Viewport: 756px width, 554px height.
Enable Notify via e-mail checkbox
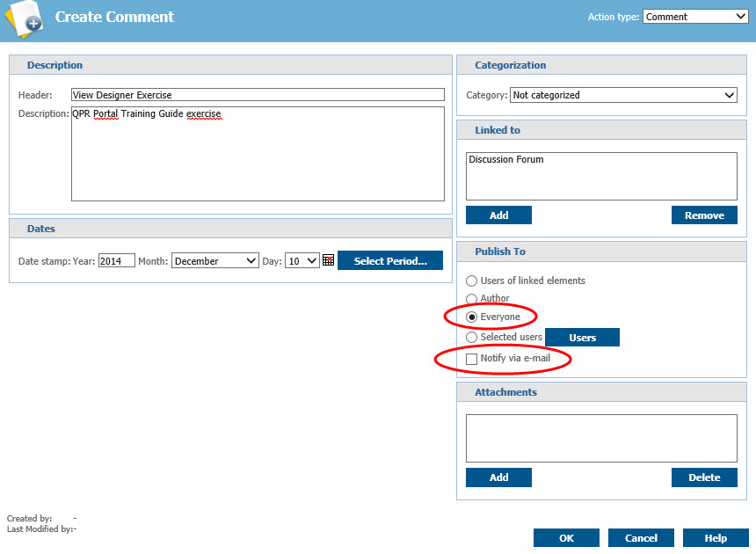click(x=472, y=359)
